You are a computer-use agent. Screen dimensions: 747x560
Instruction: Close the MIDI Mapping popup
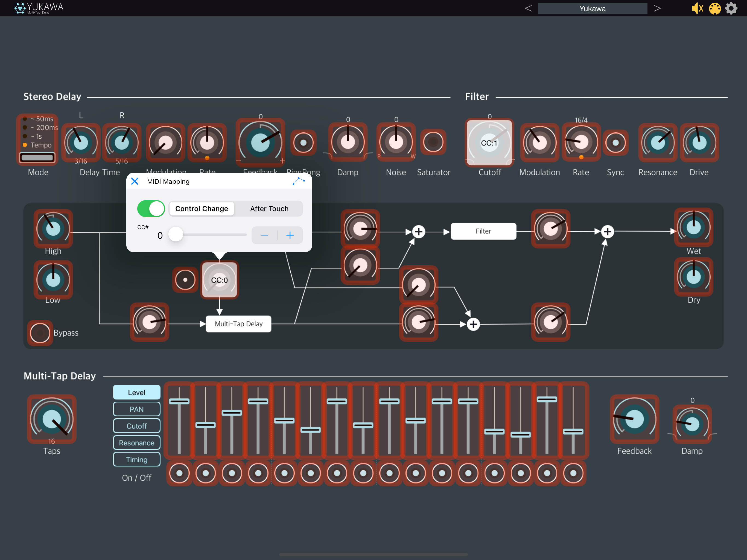[x=135, y=181]
